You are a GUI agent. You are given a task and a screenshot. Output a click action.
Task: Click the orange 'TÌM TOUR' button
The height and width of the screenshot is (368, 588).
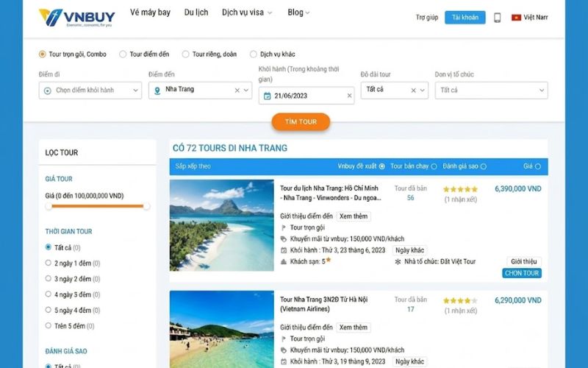[301, 121]
